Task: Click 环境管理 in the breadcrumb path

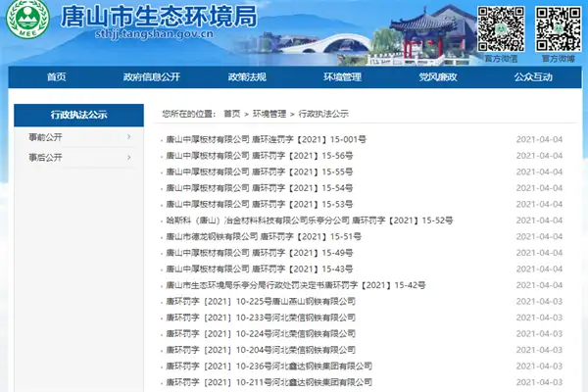Action: [269, 114]
